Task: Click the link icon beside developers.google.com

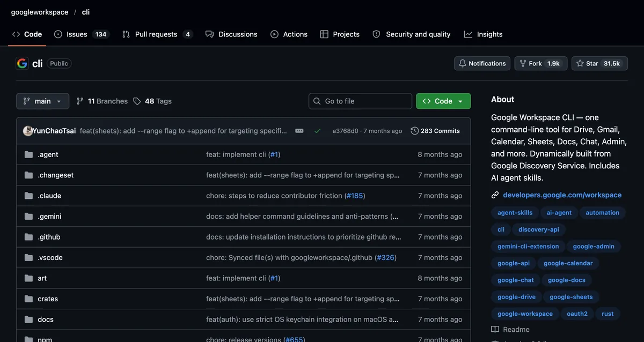Action: pos(495,195)
